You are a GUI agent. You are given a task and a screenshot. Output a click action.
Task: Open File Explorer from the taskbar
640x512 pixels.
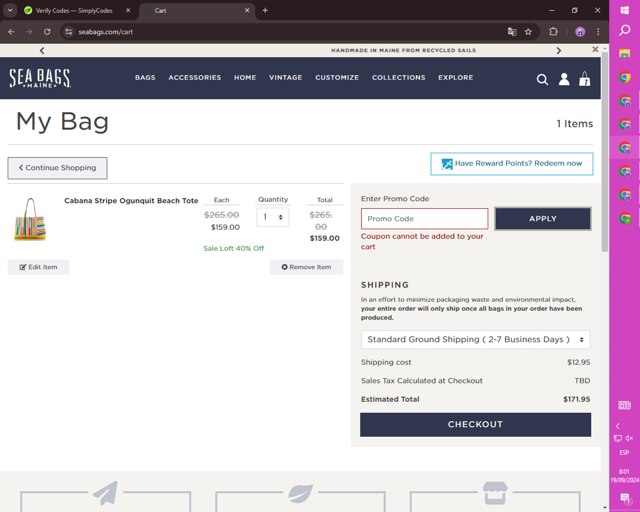pos(624,53)
